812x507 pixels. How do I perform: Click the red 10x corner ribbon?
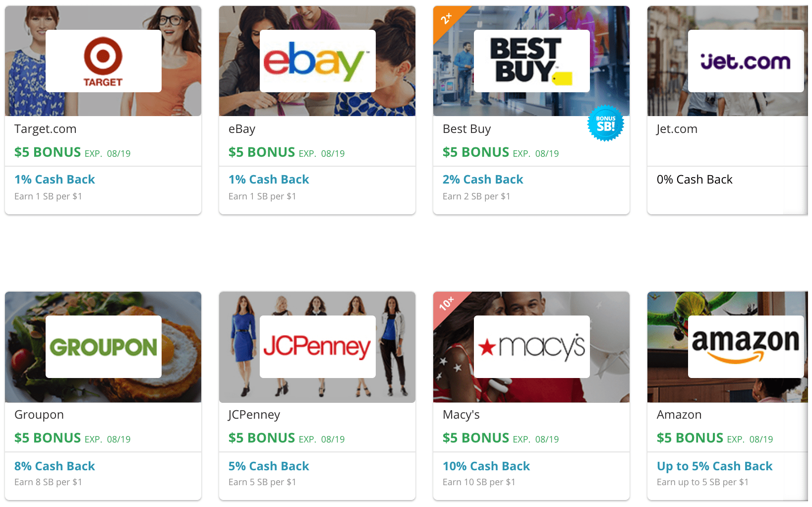446,304
